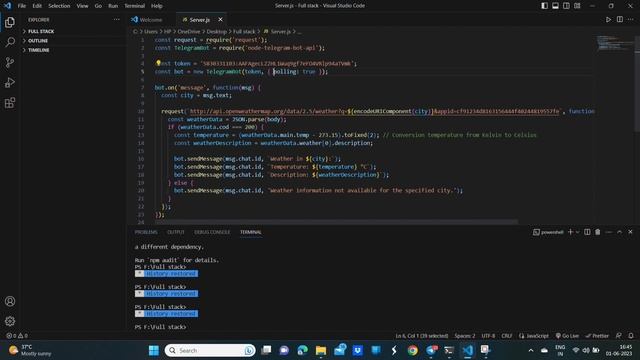Select language mode JavaScript in status bar
The height and width of the screenshot is (360, 640).
534,336
